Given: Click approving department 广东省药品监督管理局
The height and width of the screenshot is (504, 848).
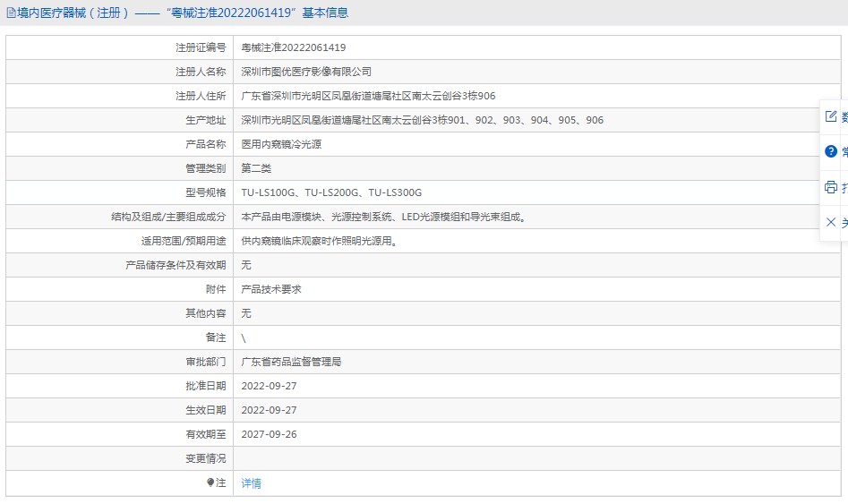Looking at the screenshot, I should click(x=291, y=362).
